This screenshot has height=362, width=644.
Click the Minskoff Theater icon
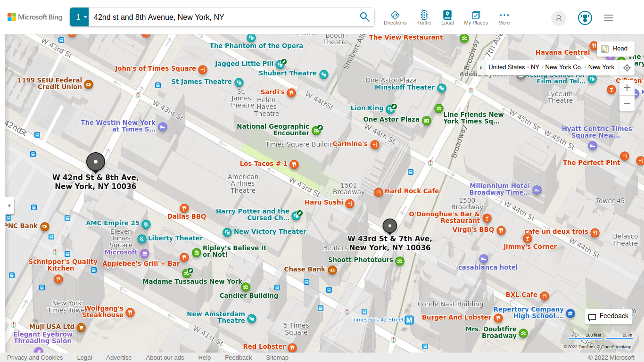tap(442, 88)
